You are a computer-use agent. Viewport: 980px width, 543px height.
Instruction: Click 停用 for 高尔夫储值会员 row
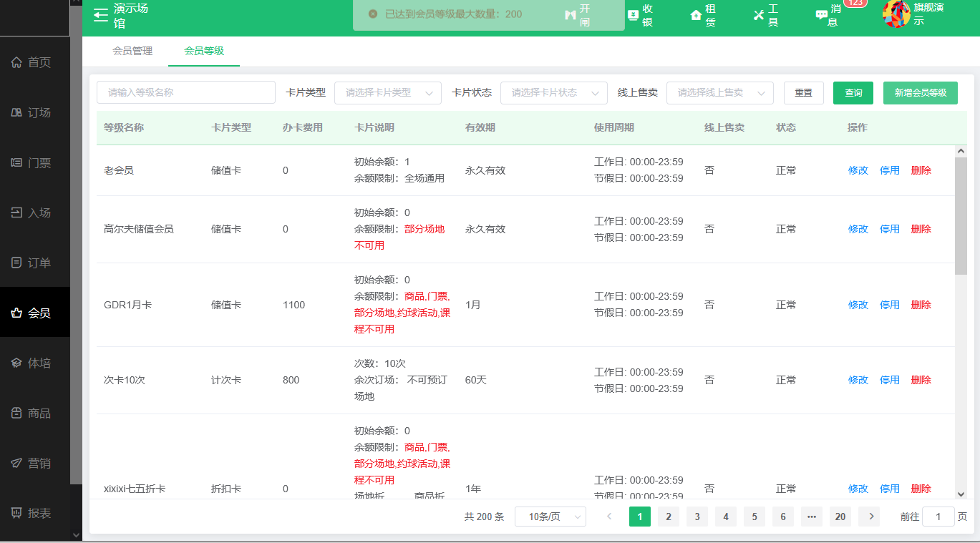point(890,229)
